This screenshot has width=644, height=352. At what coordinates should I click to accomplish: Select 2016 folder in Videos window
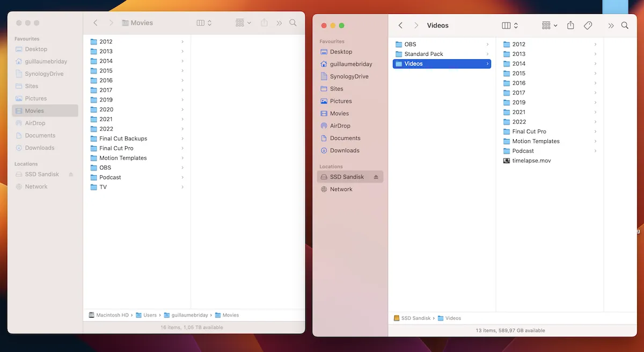(x=550, y=83)
